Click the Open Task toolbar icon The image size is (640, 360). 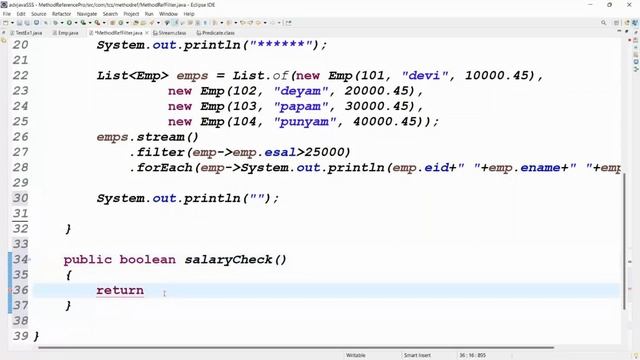[x=143, y=23]
